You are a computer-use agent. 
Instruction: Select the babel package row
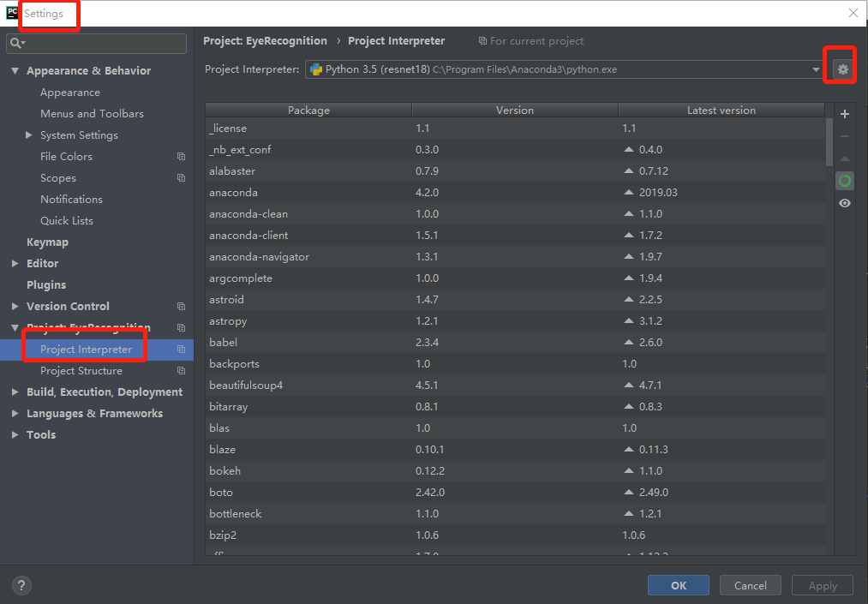click(515, 342)
